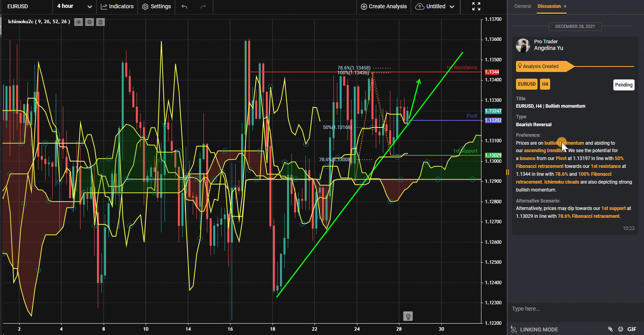Open the 4 hour timeframe dropdown

pos(75,6)
